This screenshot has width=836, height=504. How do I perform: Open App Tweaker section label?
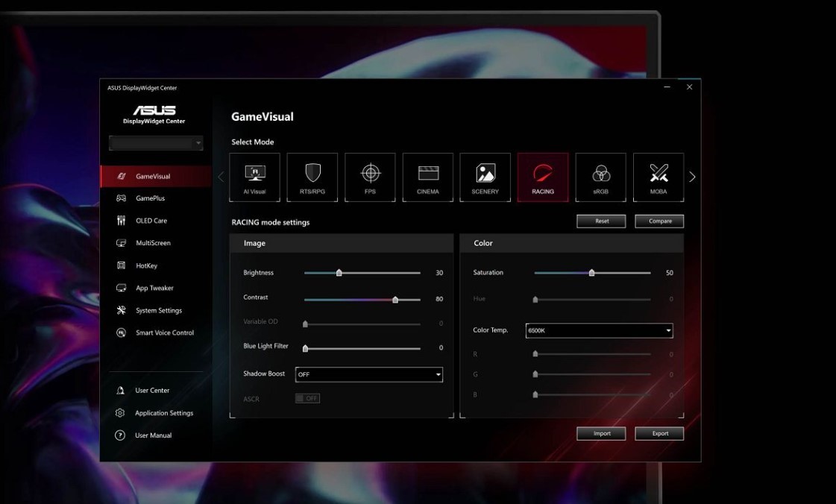[x=154, y=288]
